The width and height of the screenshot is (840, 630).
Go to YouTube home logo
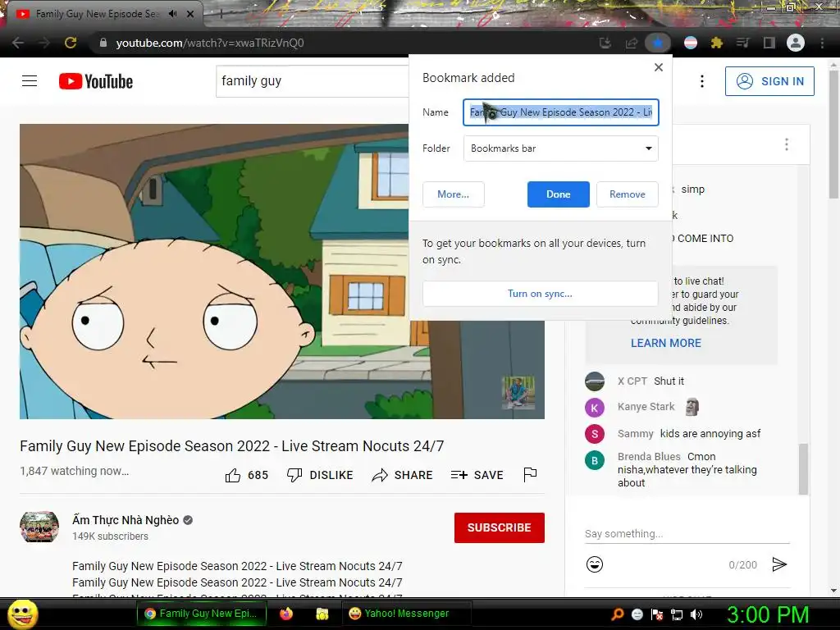click(x=96, y=81)
